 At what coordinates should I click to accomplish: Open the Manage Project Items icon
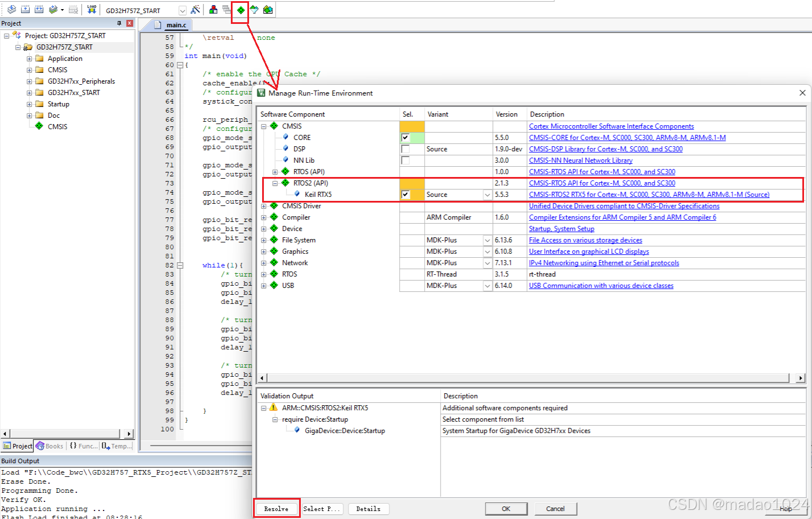pyautogui.click(x=213, y=10)
